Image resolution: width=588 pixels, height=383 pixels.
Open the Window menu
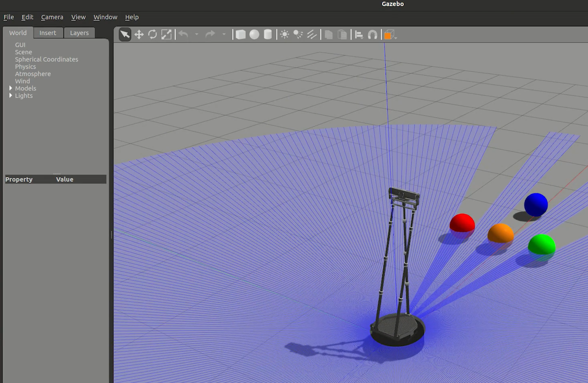pyautogui.click(x=105, y=17)
